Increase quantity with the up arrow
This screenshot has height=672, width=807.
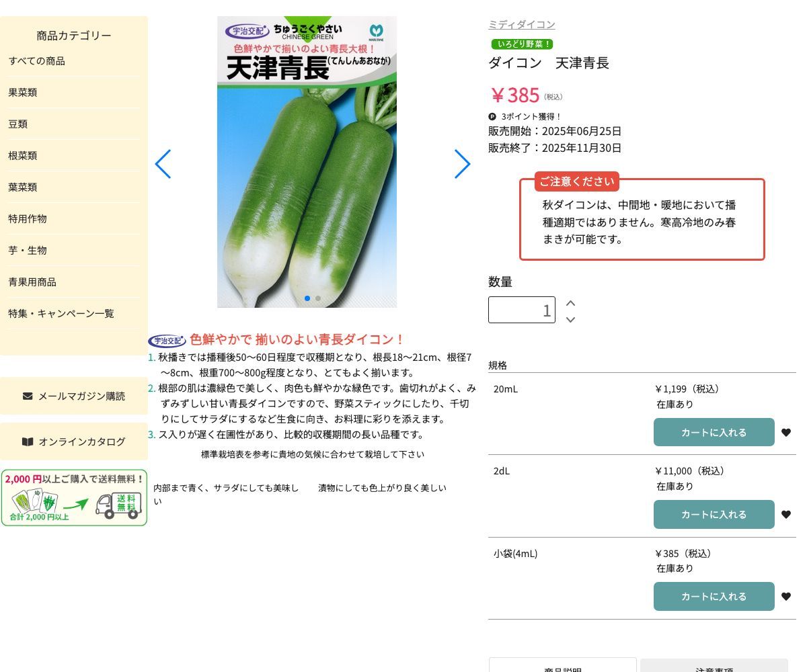(570, 304)
